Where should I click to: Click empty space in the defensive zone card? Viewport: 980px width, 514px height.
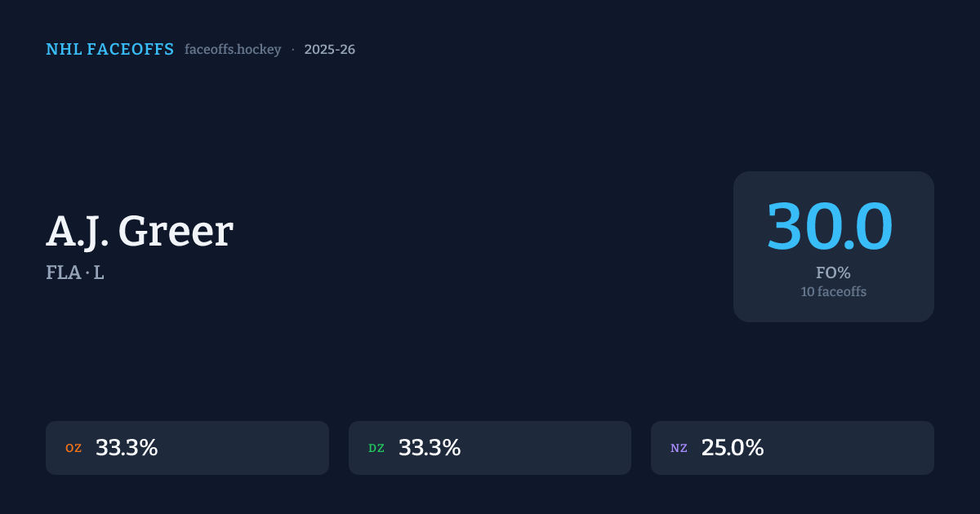547,448
